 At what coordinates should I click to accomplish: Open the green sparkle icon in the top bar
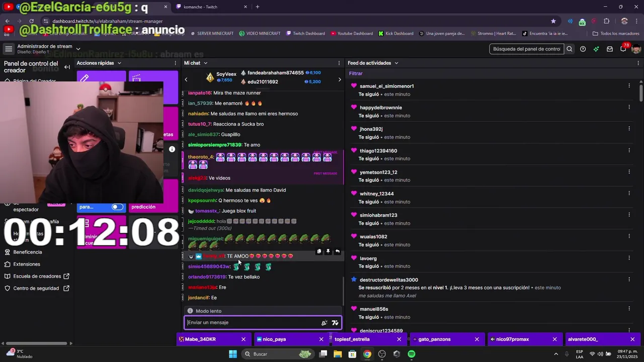pyautogui.click(x=596, y=49)
